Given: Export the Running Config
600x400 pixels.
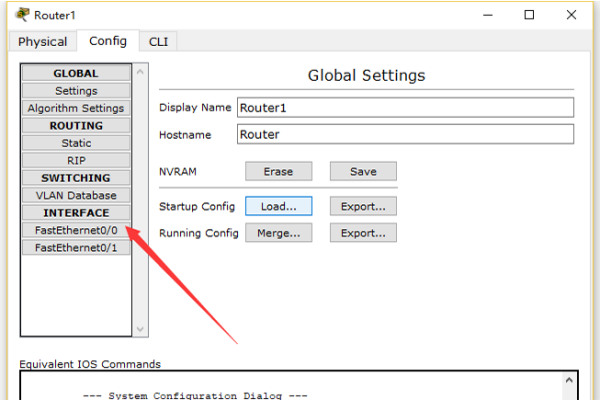Looking at the screenshot, I should (x=363, y=233).
